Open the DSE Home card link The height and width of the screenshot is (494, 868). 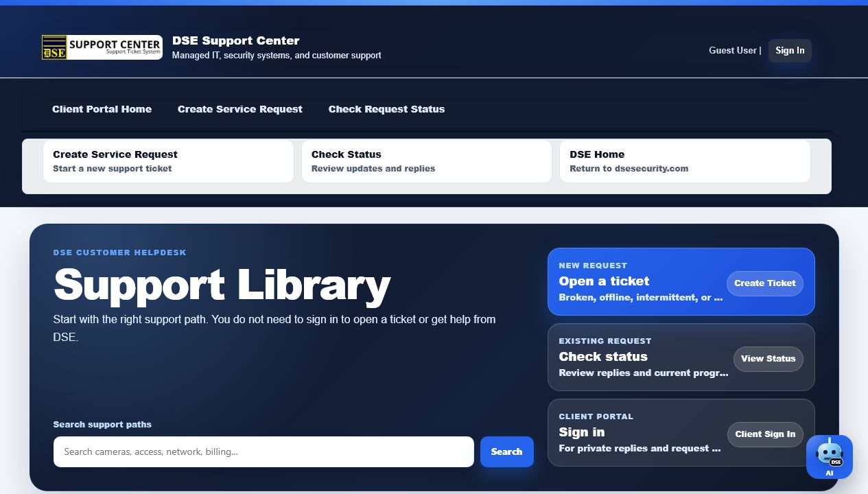point(685,161)
